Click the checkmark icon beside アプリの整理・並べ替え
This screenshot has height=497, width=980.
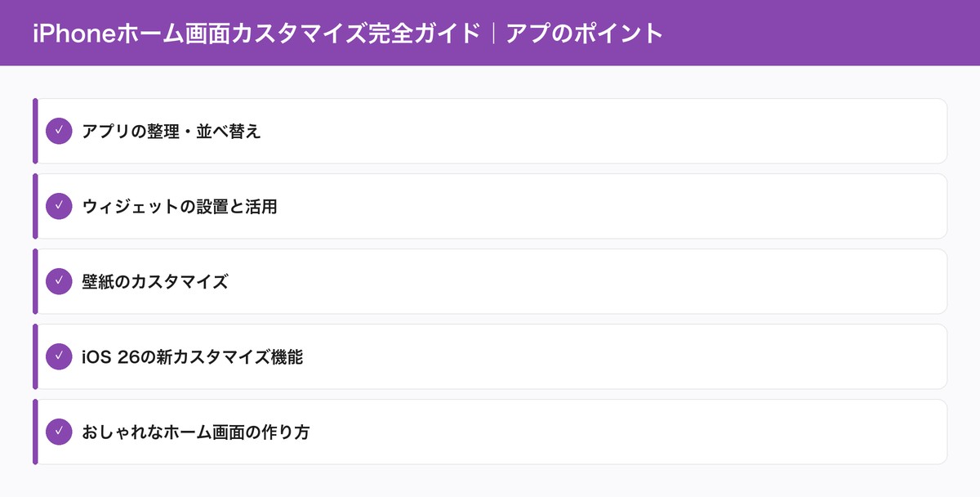(59, 131)
